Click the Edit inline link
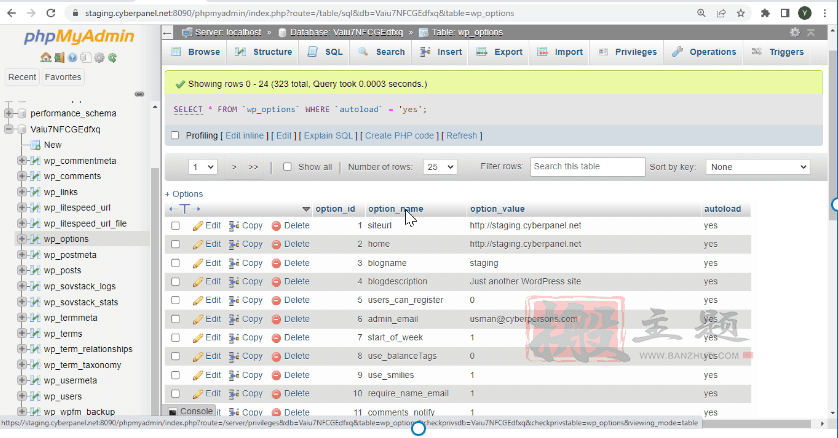Image resolution: width=838 pixels, height=438 pixels. click(245, 136)
